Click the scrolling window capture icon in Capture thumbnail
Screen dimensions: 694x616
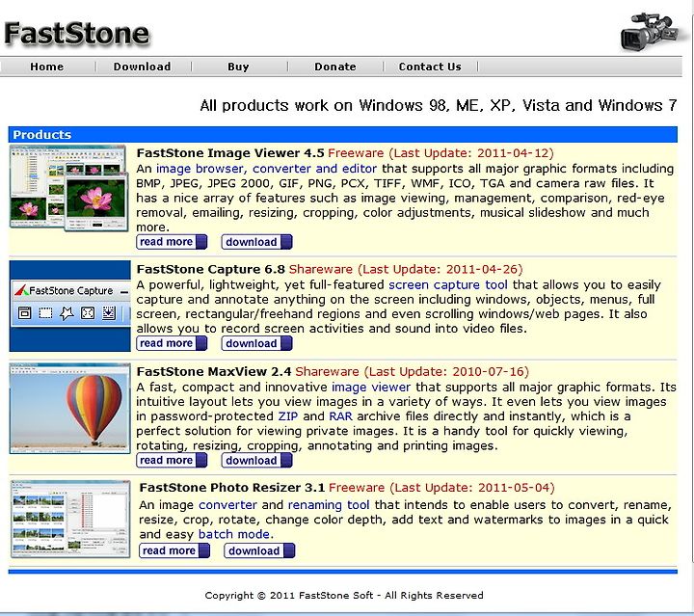coord(108,313)
